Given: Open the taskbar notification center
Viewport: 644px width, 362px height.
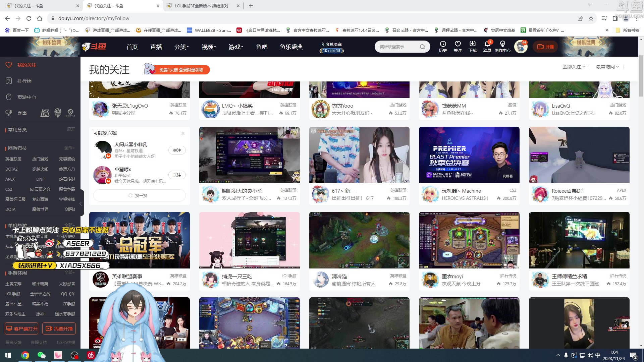Looking at the screenshot, I should point(634,355).
